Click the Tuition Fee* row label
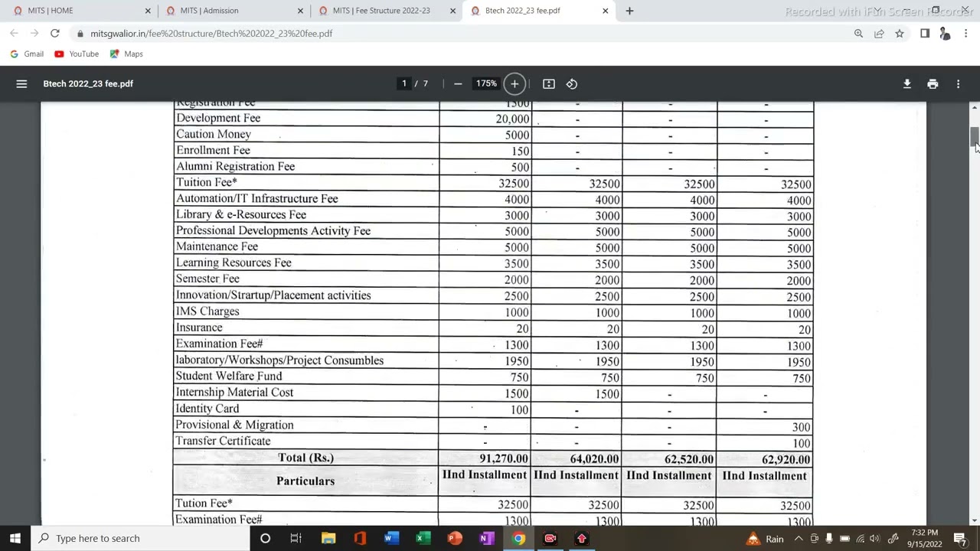 pyautogui.click(x=207, y=182)
